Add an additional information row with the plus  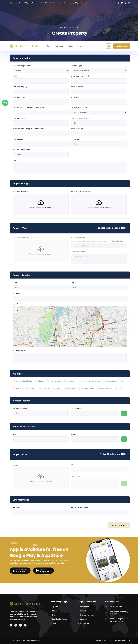coord(124,439)
